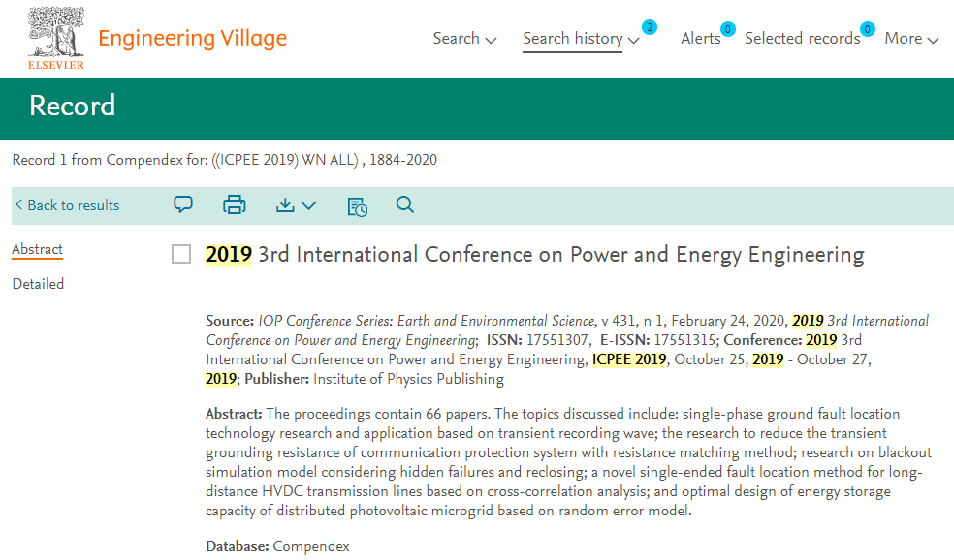Click the query text (ICPEE 2019) WN ALL
This screenshot has width=954, height=560.
(285, 160)
